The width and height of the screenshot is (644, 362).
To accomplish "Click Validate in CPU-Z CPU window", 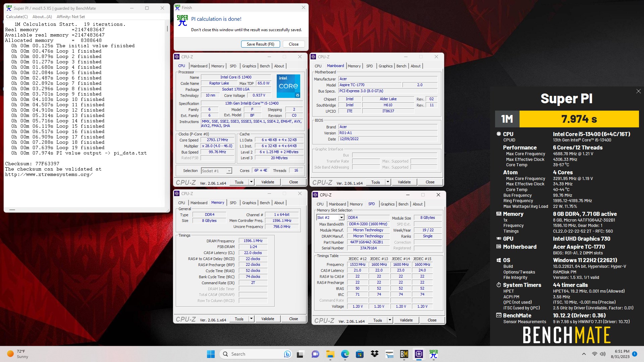I will tap(268, 182).
